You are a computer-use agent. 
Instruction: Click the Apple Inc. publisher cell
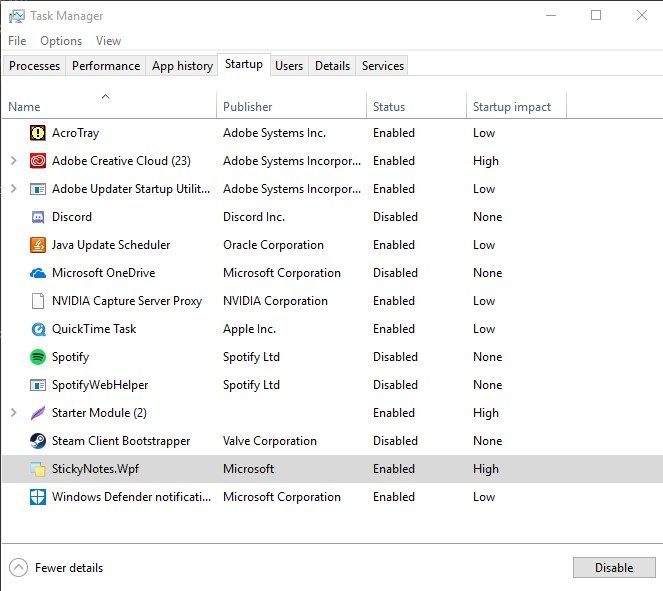pos(249,329)
